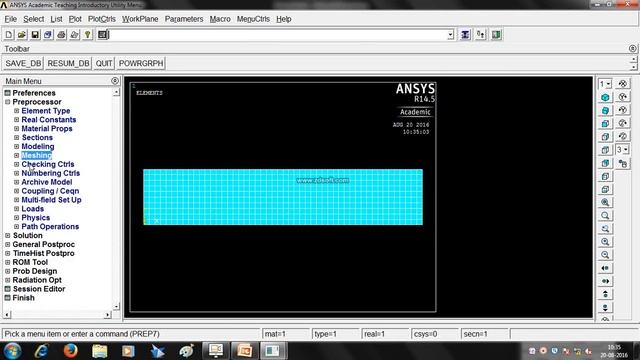Collapse the Preprocessor tree node
The height and width of the screenshot is (360, 640).
point(7,102)
